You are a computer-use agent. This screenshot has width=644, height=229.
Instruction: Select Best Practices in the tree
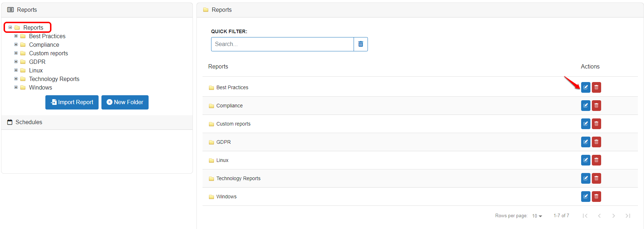click(47, 36)
